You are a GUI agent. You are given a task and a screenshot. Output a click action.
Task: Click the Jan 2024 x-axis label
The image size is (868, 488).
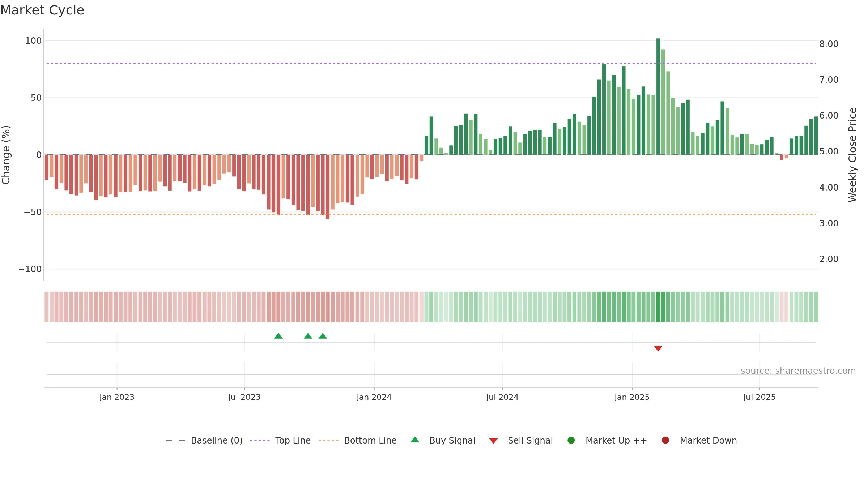coord(374,397)
